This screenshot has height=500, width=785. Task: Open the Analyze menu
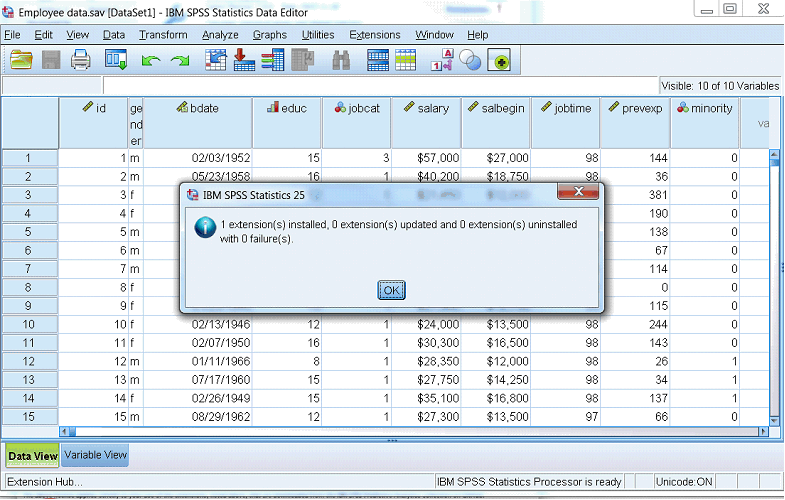tap(220, 35)
